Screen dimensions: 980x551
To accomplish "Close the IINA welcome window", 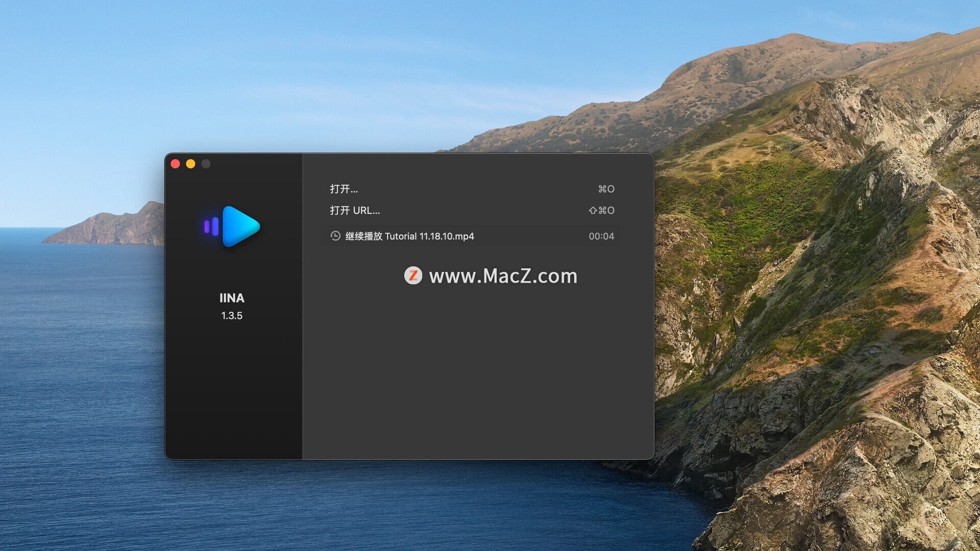I will pyautogui.click(x=176, y=164).
